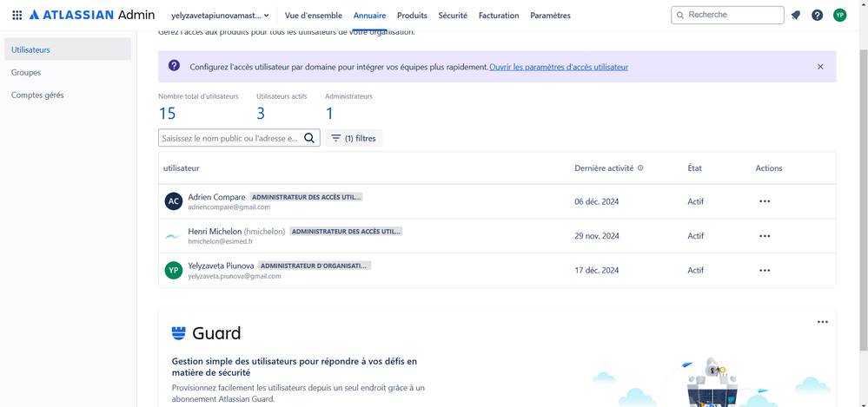
Task: Open actions menu for Yelyzaveta Piunova
Action: pyautogui.click(x=765, y=271)
